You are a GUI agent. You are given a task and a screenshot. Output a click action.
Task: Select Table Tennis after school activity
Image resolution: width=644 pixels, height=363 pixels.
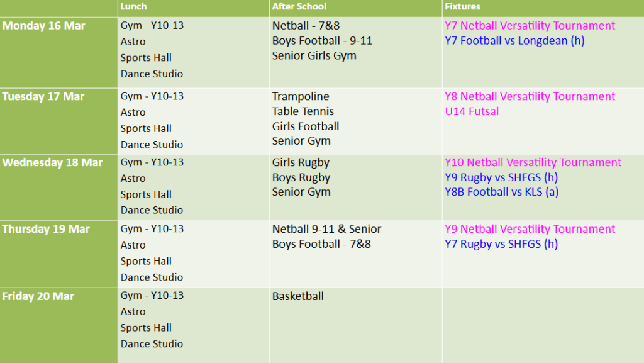point(303,111)
